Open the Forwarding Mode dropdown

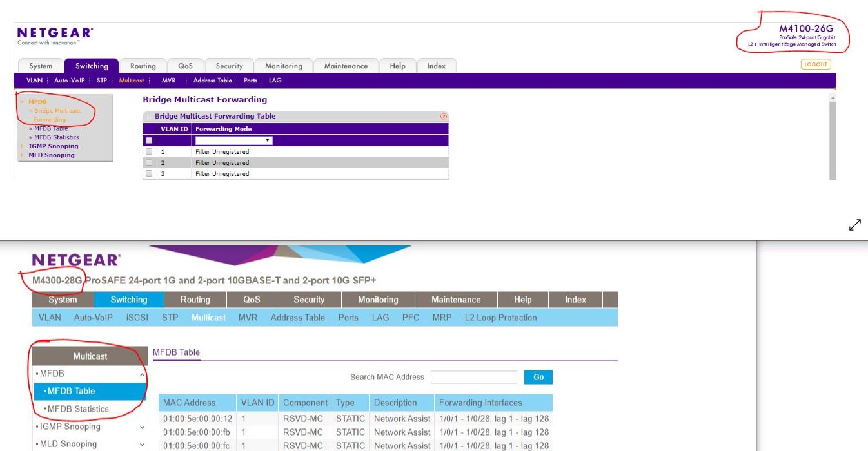[234, 140]
